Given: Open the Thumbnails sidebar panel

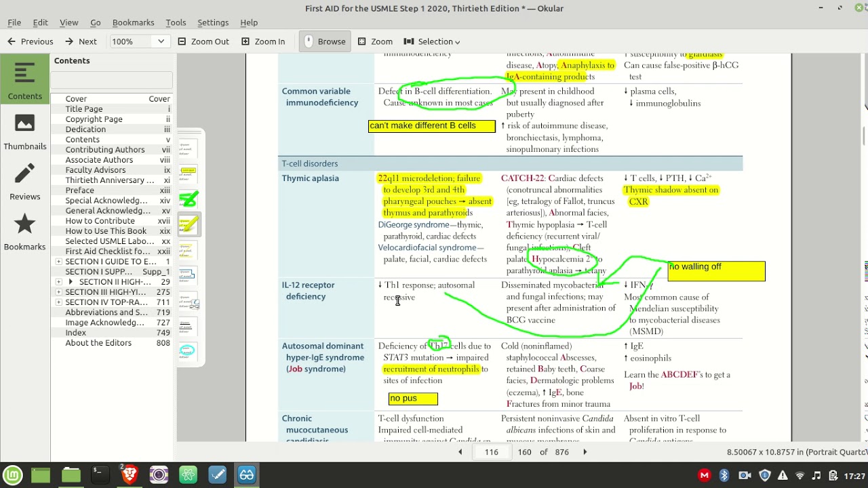Looking at the screenshot, I should tap(25, 131).
